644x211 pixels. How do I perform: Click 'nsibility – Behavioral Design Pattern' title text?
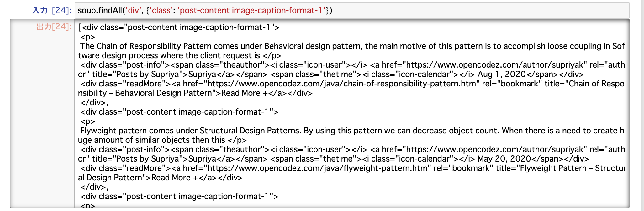click(x=145, y=93)
